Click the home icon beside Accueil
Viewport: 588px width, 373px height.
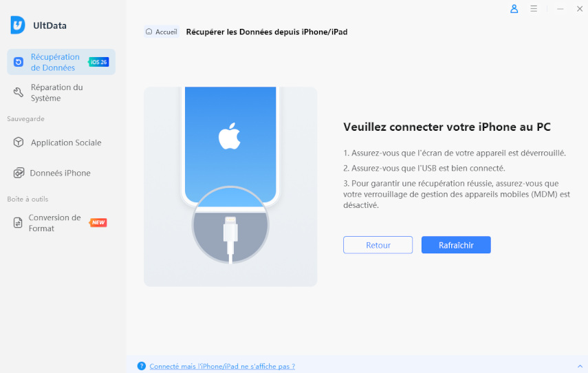pos(149,32)
